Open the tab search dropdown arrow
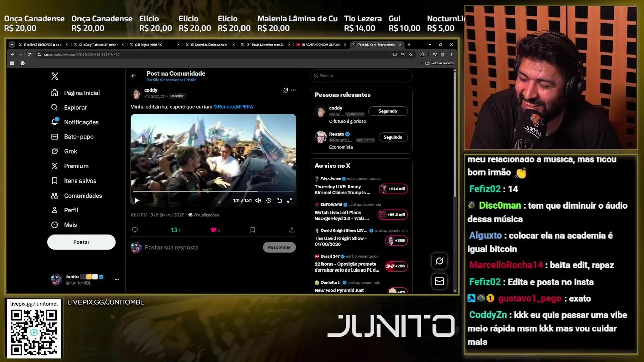This screenshot has width=644, height=362. coord(12,45)
